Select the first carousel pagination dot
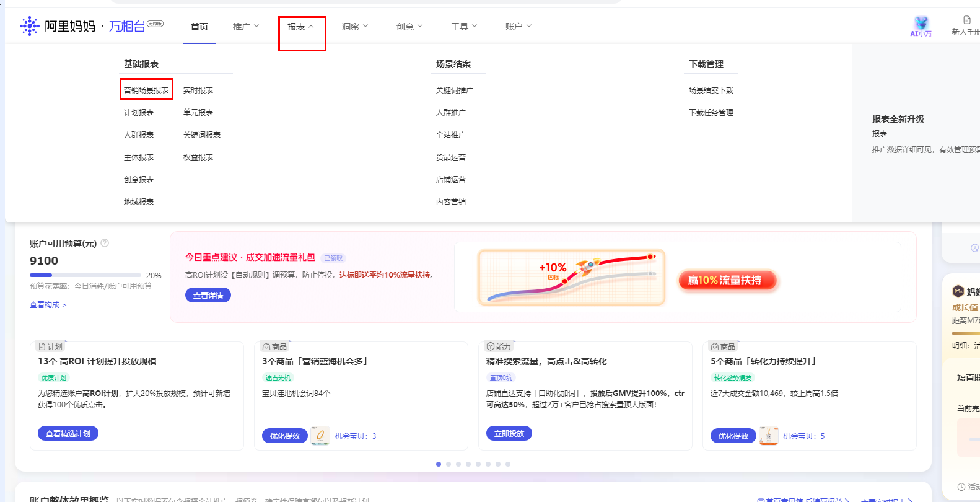Viewport: 980px width, 502px height. [439, 464]
